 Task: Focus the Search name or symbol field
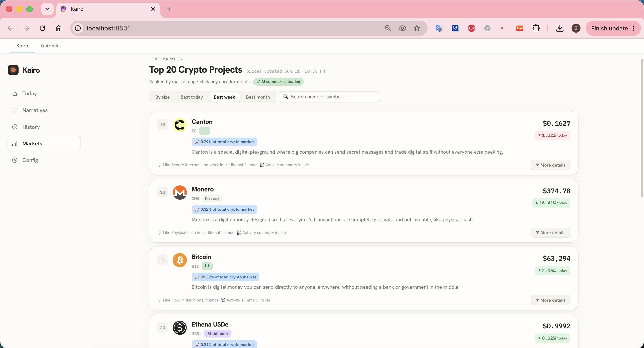point(330,97)
